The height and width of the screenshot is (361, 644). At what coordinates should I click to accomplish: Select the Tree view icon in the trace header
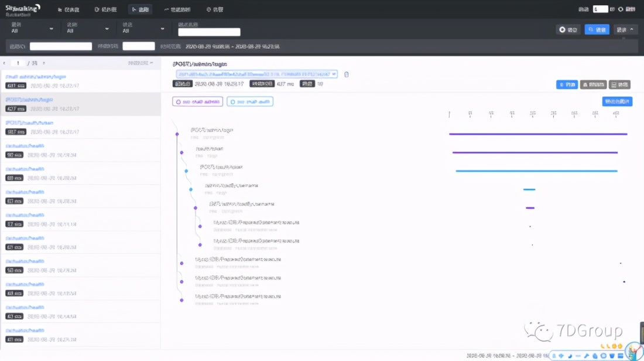[x=594, y=84]
